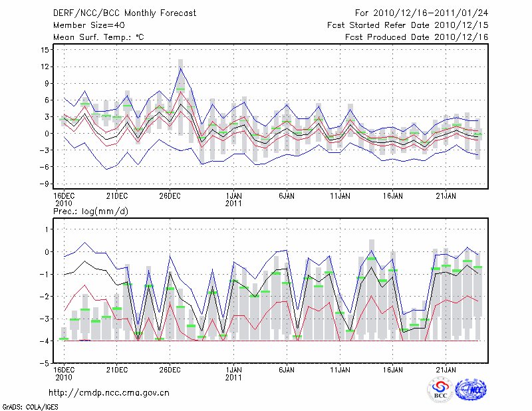
Task: Click the BCC logo
Action: click(440, 390)
